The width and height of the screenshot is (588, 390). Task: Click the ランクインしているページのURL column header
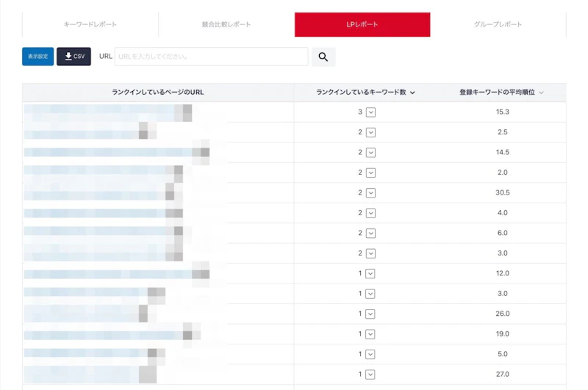click(x=158, y=93)
